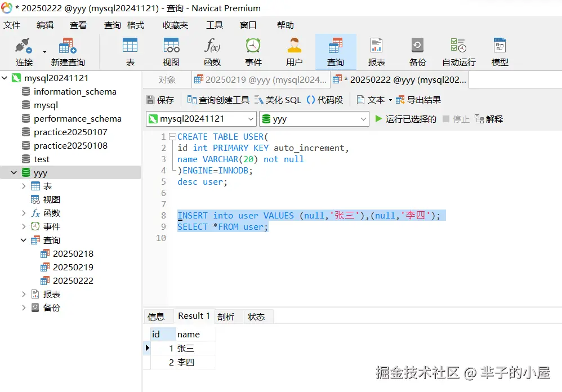Expand the 报表 node under yyy

click(x=24, y=294)
